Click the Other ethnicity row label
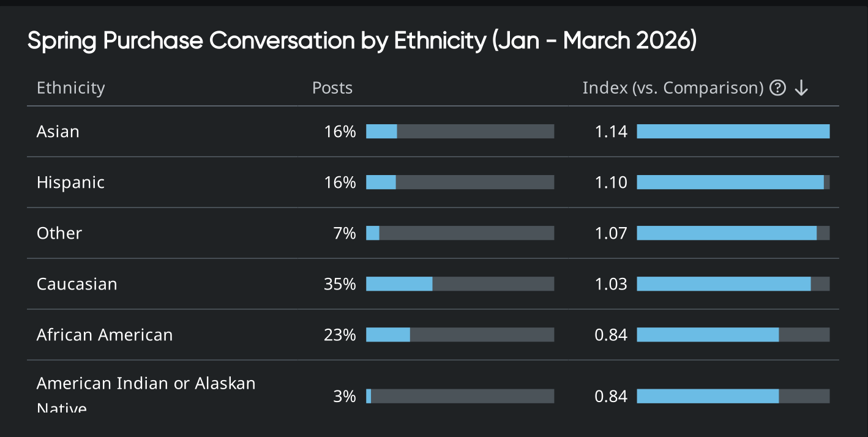Screen dimensions: 868x437 coord(59,233)
